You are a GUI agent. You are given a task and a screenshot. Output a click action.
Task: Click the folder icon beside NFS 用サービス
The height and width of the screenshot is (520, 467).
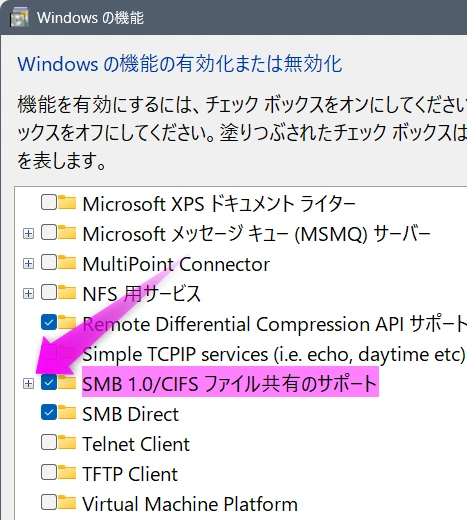pos(67,292)
